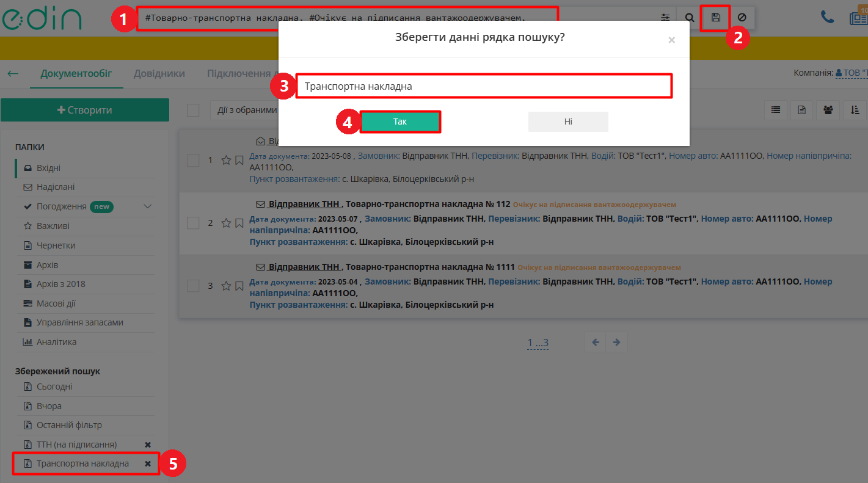Select the phone icon in the header

pyautogui.click(x=828, y=17)
